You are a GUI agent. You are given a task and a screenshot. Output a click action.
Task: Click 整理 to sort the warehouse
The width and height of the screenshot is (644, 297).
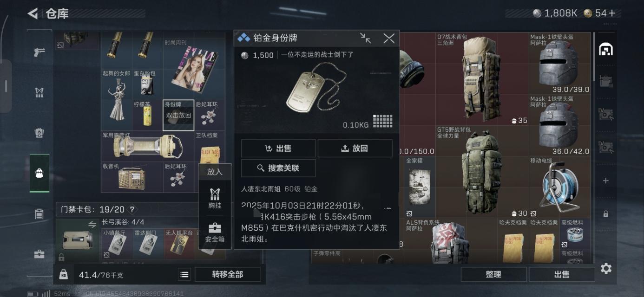pos(493,274)
